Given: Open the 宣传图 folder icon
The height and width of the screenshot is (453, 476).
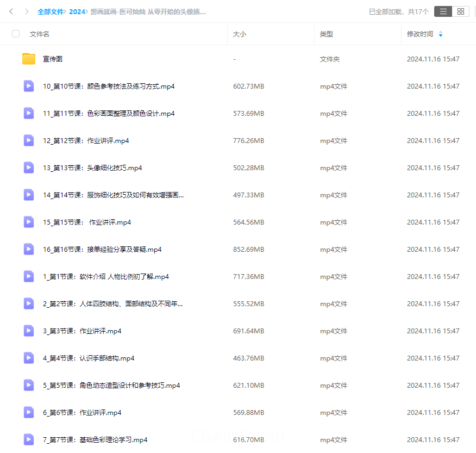Looking at the screenshot, I should tap(29, 59).
